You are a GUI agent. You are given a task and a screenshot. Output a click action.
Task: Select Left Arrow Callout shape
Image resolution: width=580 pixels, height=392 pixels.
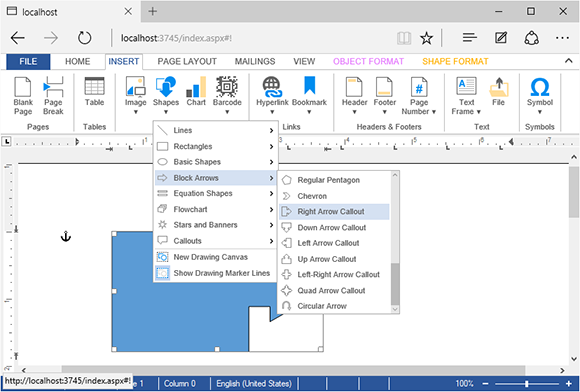click(334, 243)
